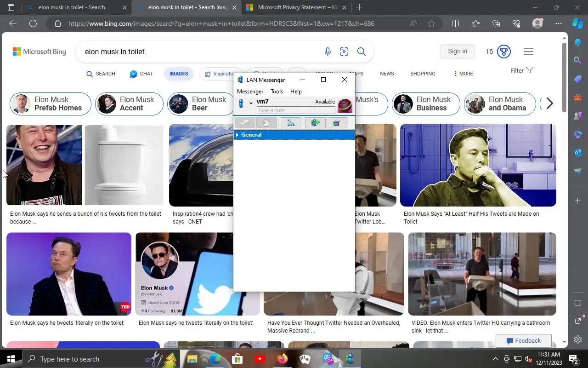Viewport: 588px width, 368px height.
Task: Open the status dropdown arrow beside vm7
Action: click(251, 103)
